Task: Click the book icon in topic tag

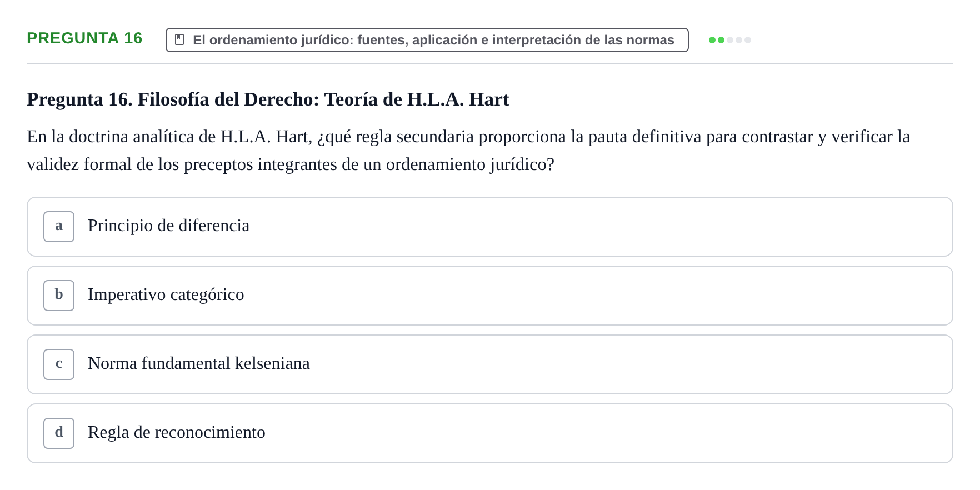Action: [x=179, y=39]
